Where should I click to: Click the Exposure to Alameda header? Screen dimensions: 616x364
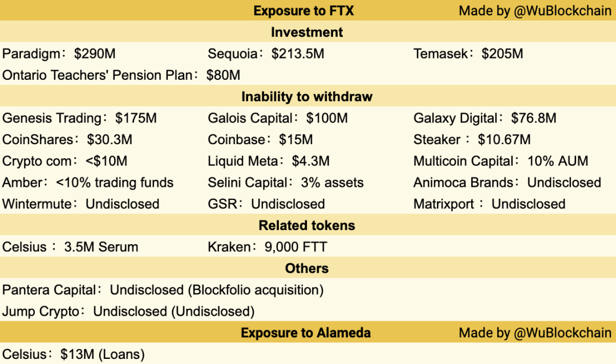[x=306, y=333]
